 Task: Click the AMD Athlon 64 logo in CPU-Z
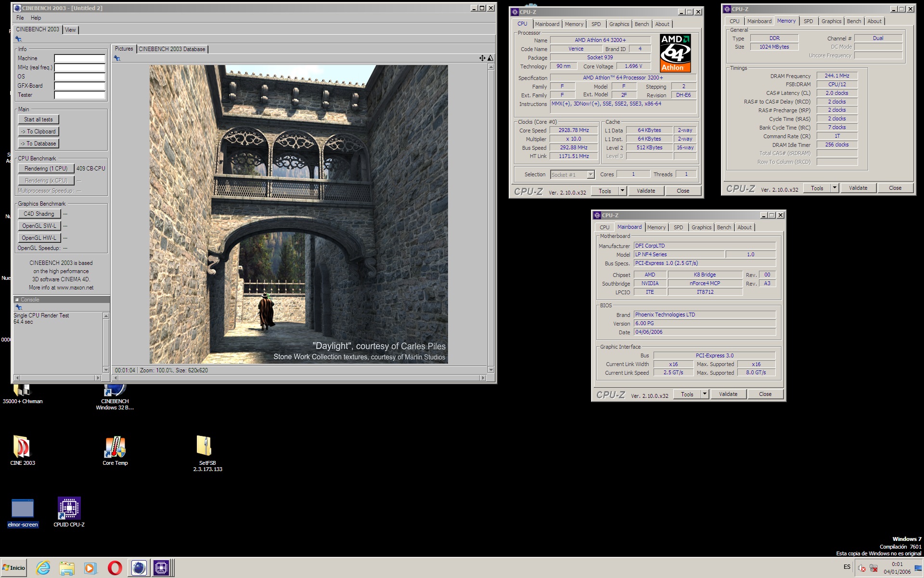[675, 53]
